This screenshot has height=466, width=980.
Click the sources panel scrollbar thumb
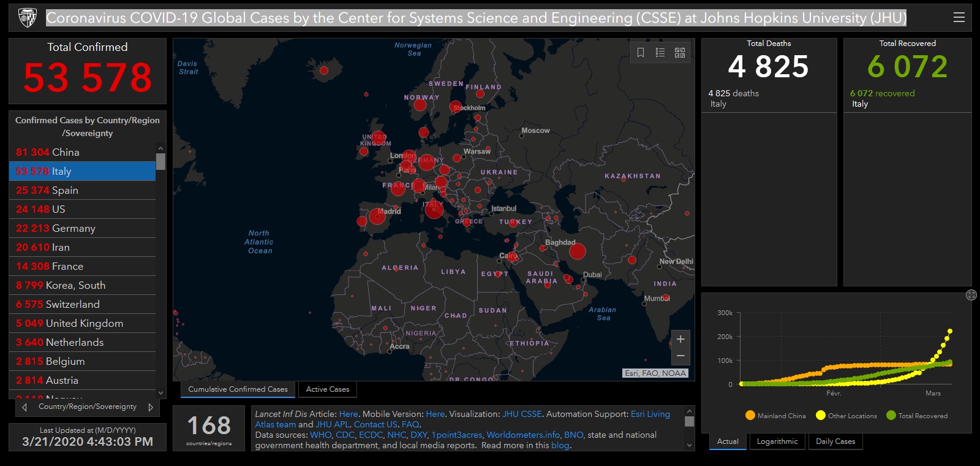coord(690,422)
